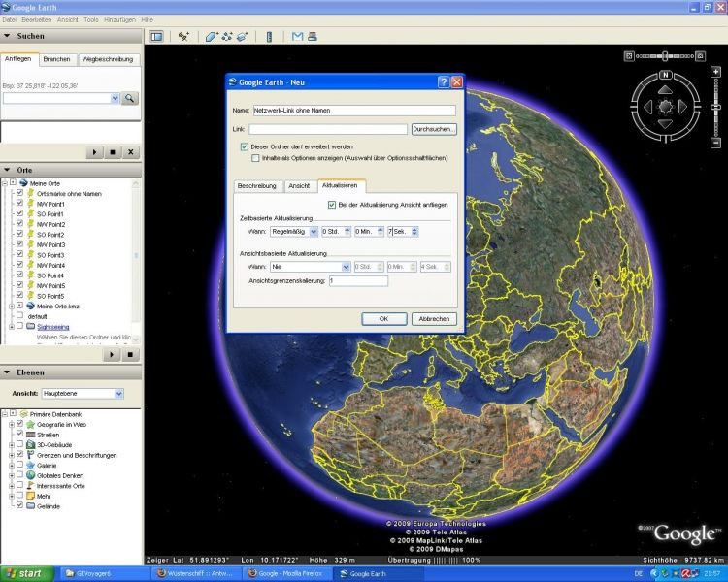Click play in the search results panel
Image resolution: width=728 pixels, height=582 pixels.
click(x=95, y=152)
